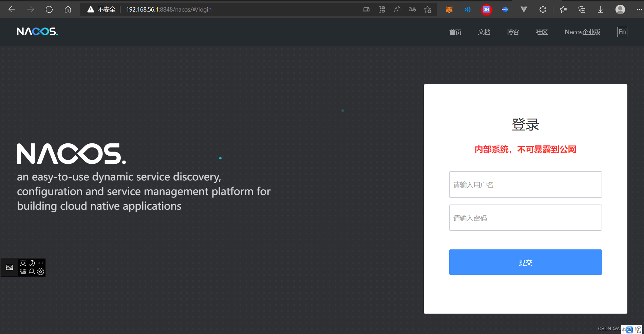644x334 pixels.
Task: Open the IME soft keyboard icon
Action: click(23, 271)
